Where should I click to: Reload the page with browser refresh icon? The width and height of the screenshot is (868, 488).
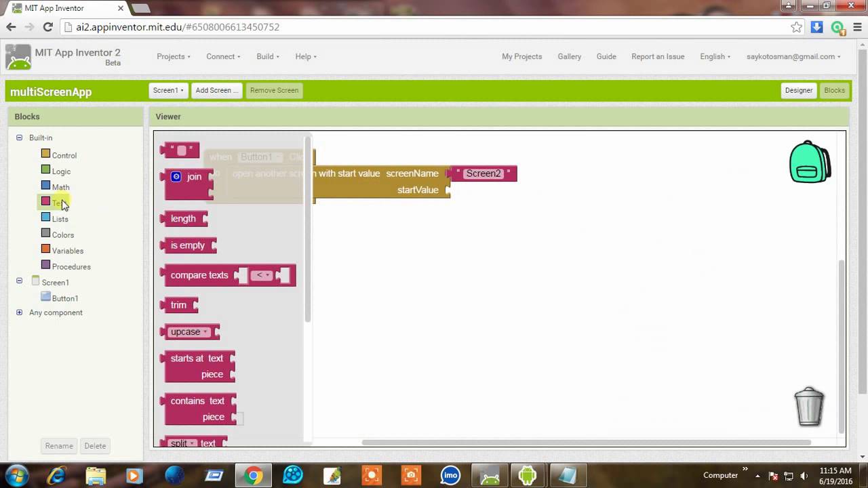47,27
